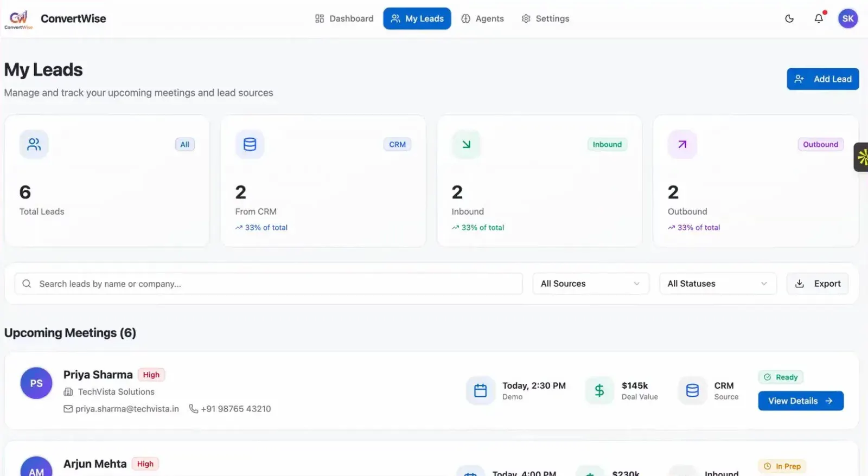Click the 33% of total text under Inbound

[x=482, y=228]
